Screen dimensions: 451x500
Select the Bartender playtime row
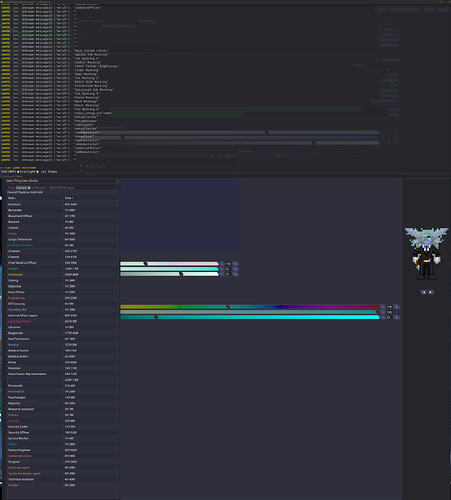tap(63, 210)
